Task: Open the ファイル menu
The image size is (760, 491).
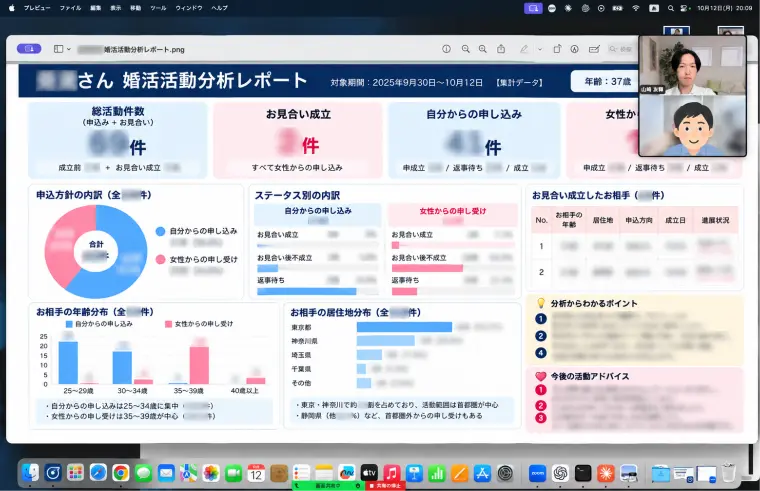Action: [70, 8]
